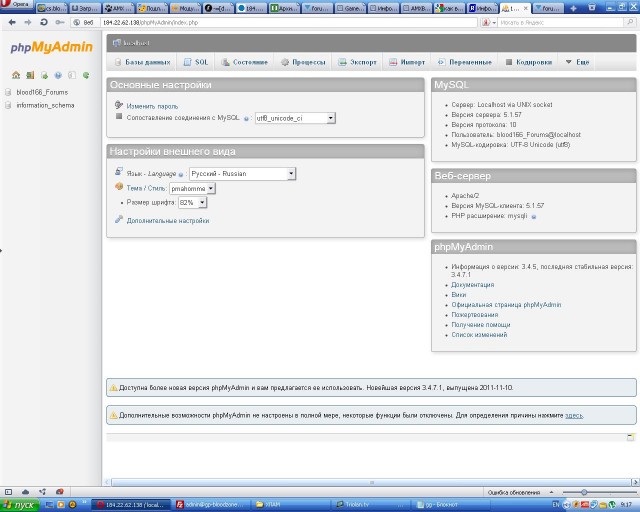The height and width of the screenshot is (512, 640).
Task: Click the browser back arrow
Action: (12, 22)
